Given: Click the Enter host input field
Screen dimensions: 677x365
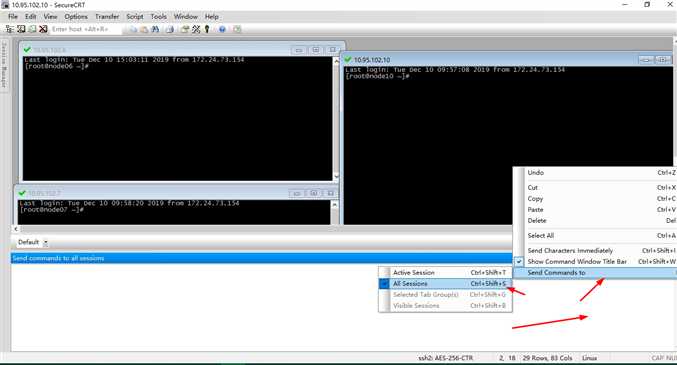Looking at the screenshot, I should pos(85,29).
